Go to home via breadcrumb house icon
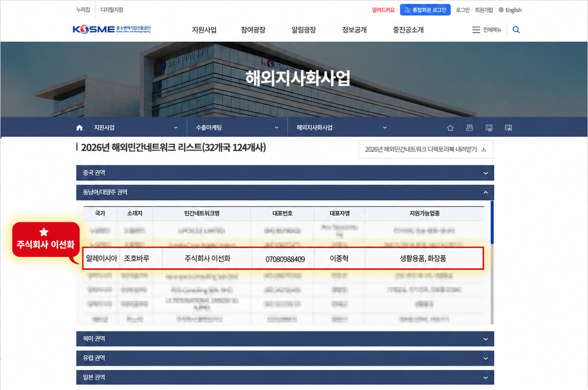Viewport: 588px width, 390px height. 79,127
